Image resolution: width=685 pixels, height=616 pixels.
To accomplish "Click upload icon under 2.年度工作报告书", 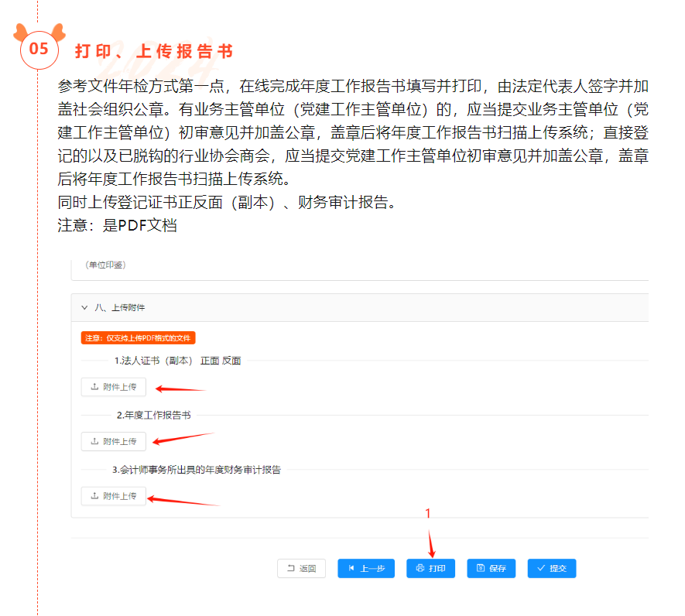I will point(94,441).
